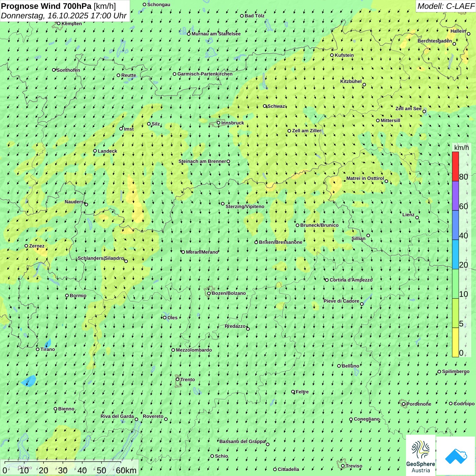Click the 'Pieve di Cadore' label
This screenshot has width=476, height=476.
pyautogui.click(x=341, y=301)
